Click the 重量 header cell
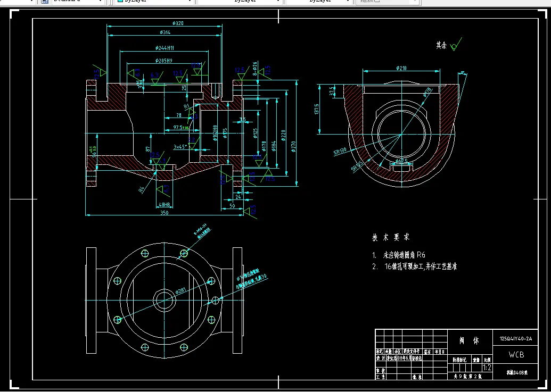The height and width of the screenshot is (392, 551). (x=476, y=360)
